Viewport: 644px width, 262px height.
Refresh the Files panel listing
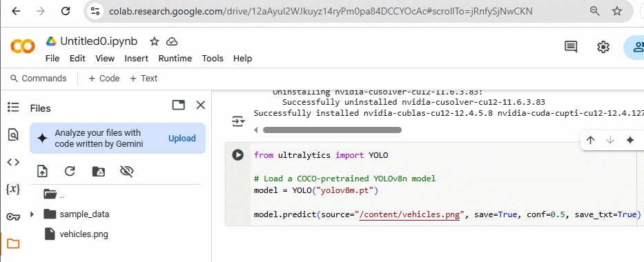point(70,172)
